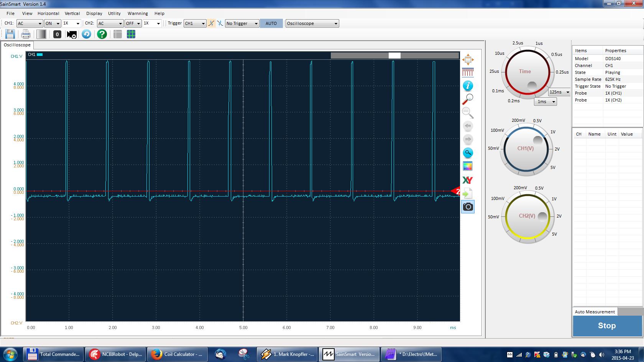Click the blue info icon
This screenshot has height=362, width=644.
tap(468, 86)
